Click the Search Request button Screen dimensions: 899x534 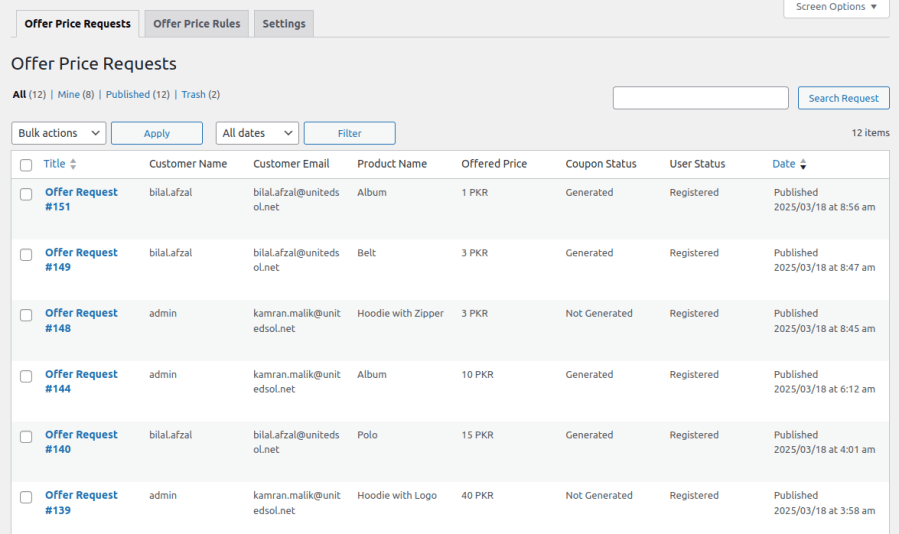pyautogui.click(x=843, y=98)
